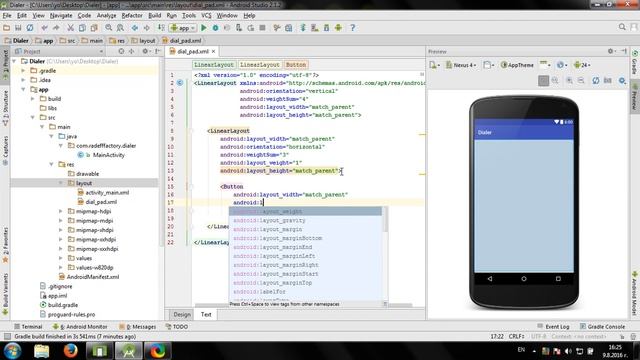Click the Replace toolbar icon
Image resolution: width=640 pixels, height=360 pixels.
tap(120, 28)
